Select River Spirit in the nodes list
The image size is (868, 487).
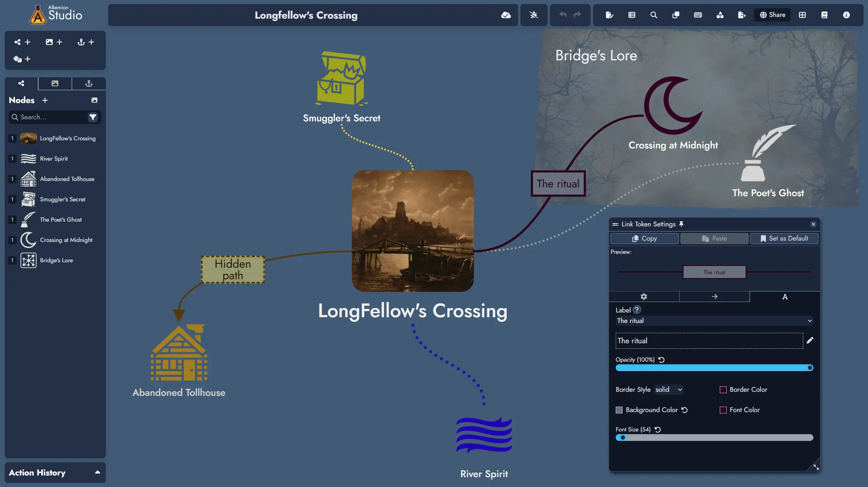54,158
